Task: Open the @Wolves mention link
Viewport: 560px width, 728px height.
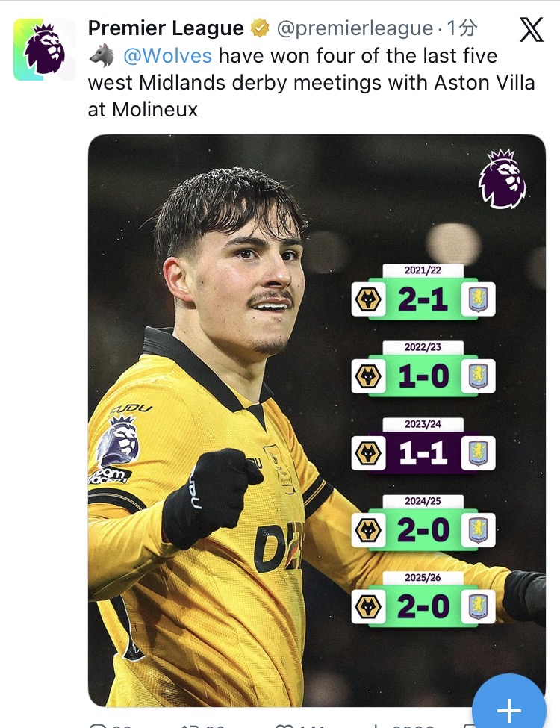Action: pos(166,56)
